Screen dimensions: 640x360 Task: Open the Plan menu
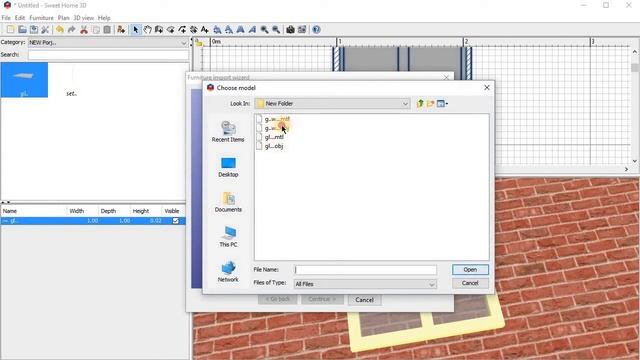tap(63, 18)
